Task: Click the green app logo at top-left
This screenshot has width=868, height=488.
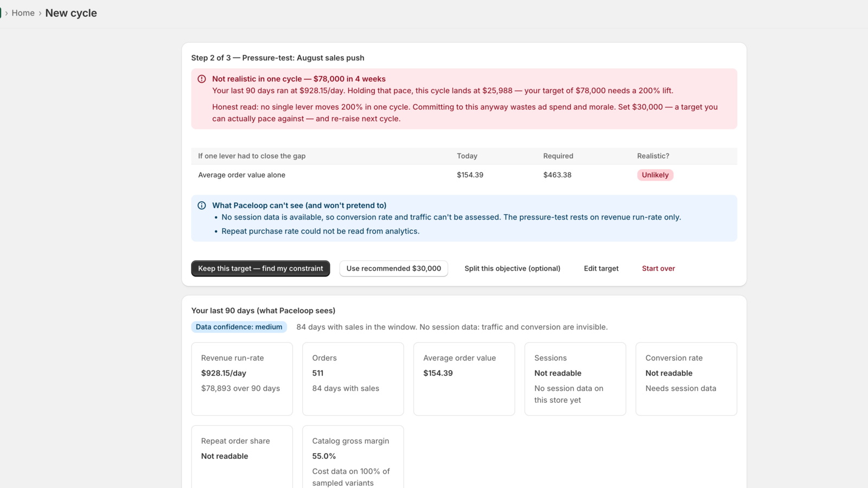Action: click(x=1, y=13)
